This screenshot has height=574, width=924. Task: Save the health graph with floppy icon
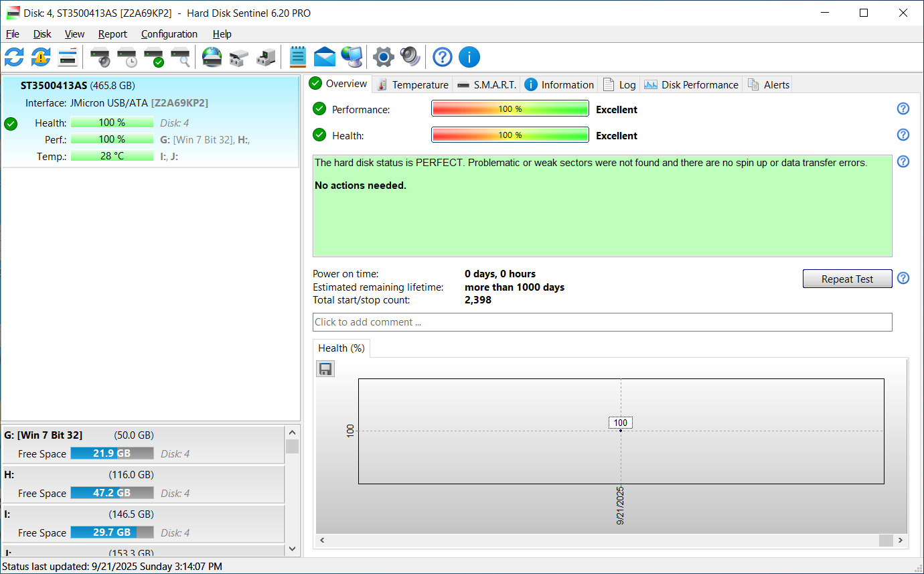coord(325,369)
